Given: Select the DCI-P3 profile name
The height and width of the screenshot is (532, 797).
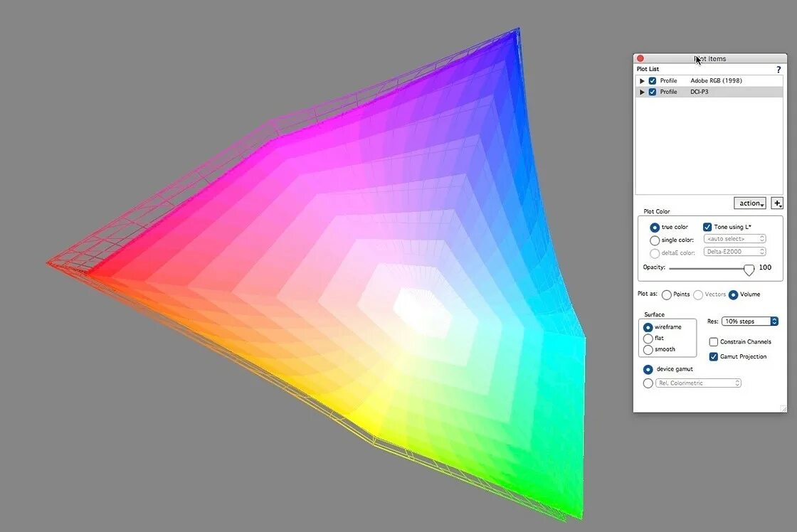Looking at the screenshot, I should coord(699,92).
